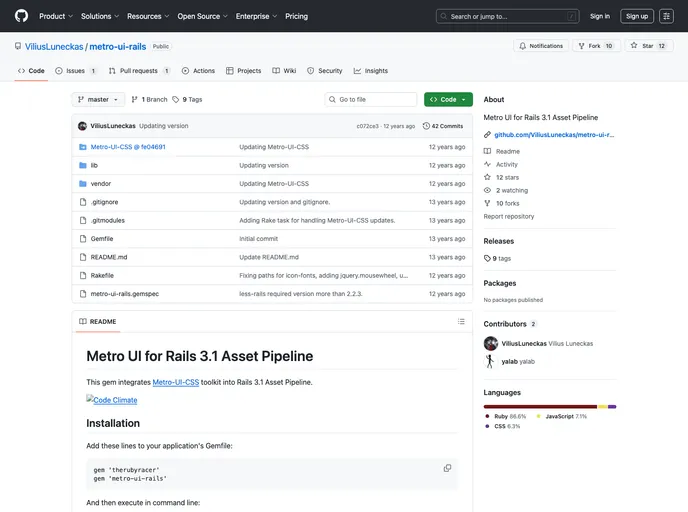Expand the Solutions menu
This screenshot has height=512, width=688.
pos(100,16)
